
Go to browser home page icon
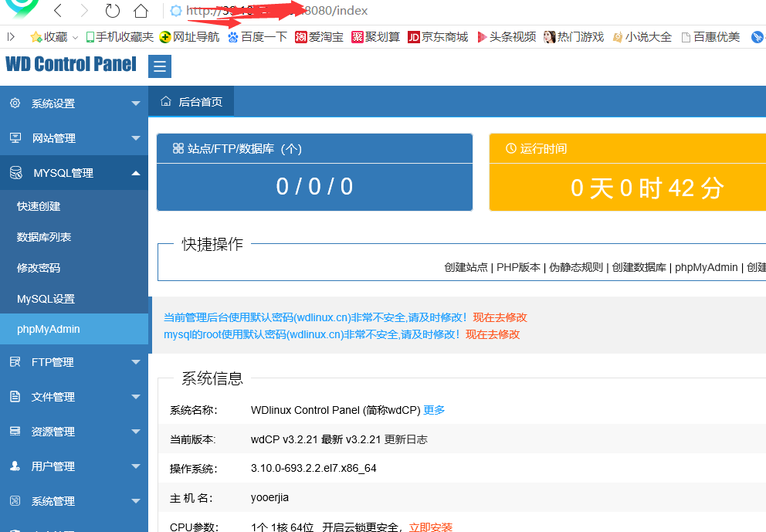(x=141, y=11)
